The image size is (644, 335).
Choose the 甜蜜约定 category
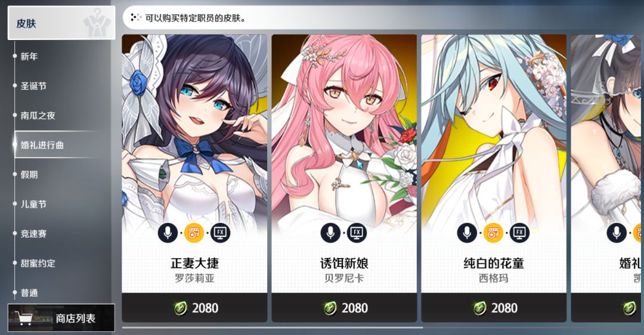click(38, 263)
